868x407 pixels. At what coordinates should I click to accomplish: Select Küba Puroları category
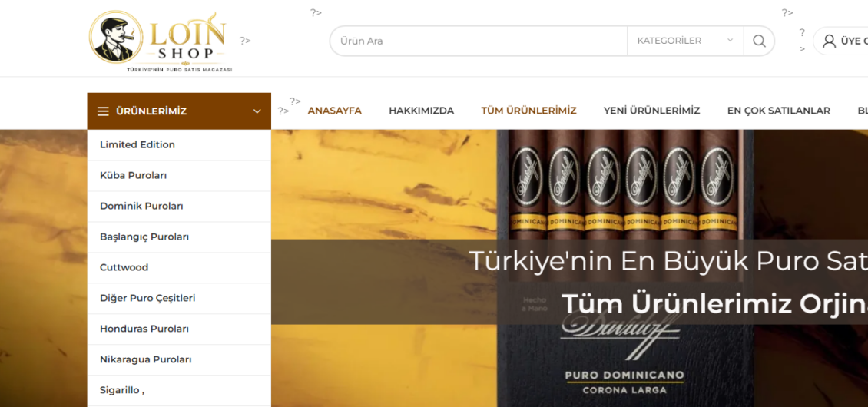179,176
